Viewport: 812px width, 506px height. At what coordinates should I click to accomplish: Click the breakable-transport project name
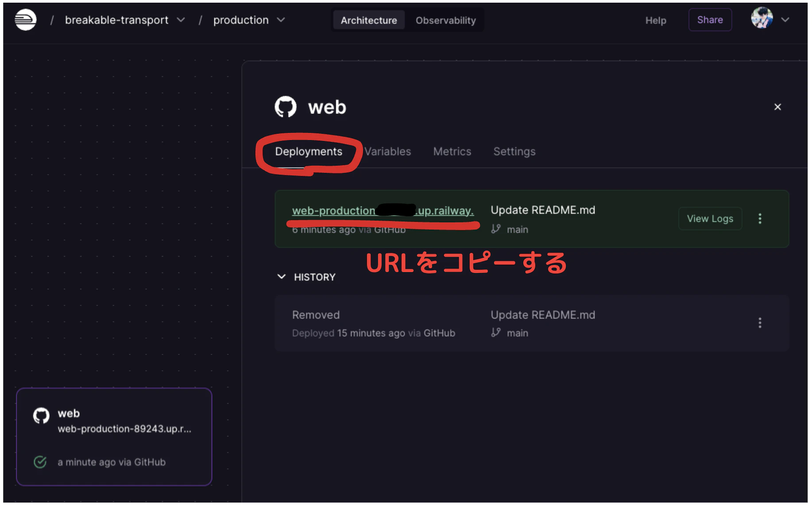coord(116,20)
